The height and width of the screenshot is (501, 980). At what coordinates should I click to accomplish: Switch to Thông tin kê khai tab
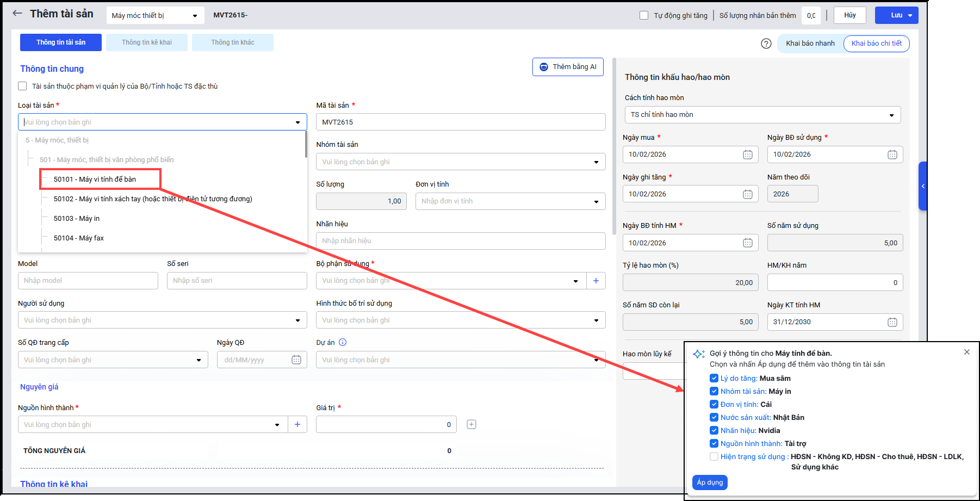click(x=147, y=42)
